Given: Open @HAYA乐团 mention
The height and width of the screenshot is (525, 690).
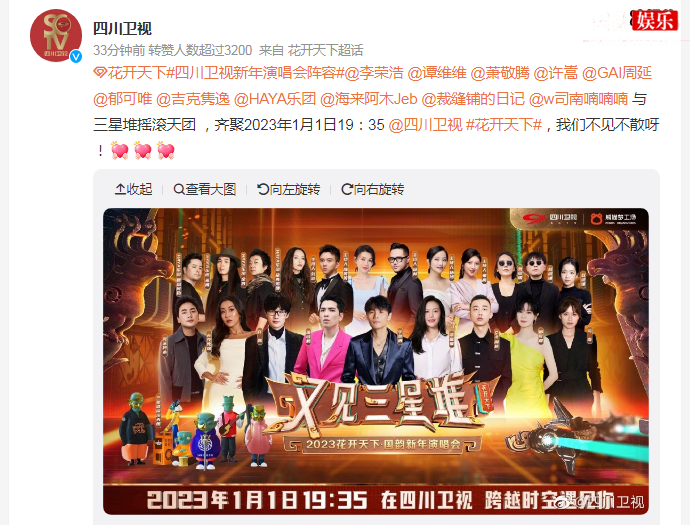Looking at the screenshot, I should (x=275, y=99).
